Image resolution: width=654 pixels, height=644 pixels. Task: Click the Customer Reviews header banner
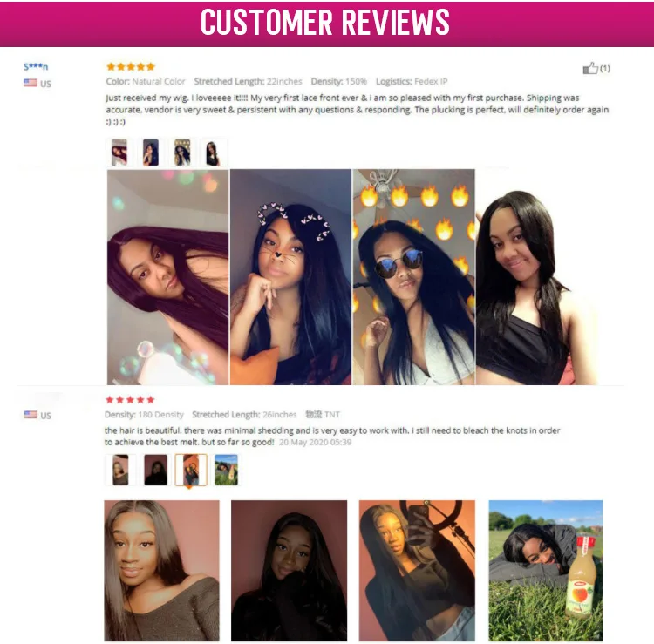327,24
